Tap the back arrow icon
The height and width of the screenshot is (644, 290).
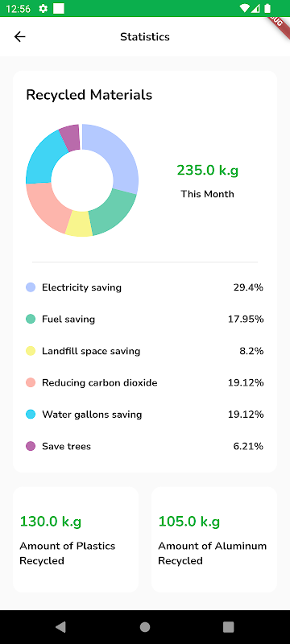coord(19,37)
